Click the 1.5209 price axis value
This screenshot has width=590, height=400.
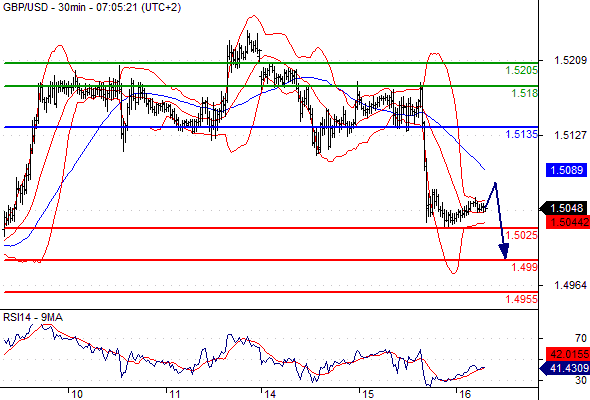coord(570,60)
